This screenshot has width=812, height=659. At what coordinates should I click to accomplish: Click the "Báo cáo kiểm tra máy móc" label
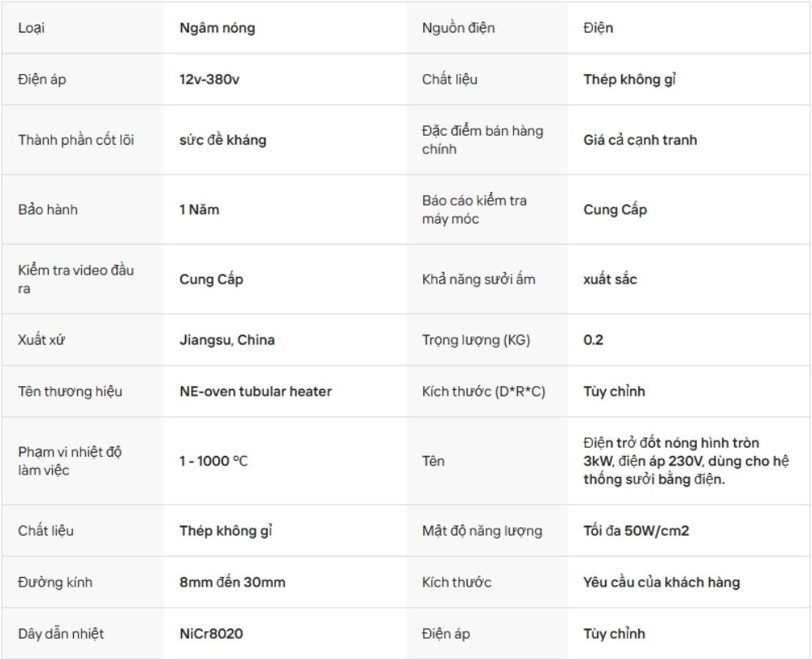(x=474, y=210)
